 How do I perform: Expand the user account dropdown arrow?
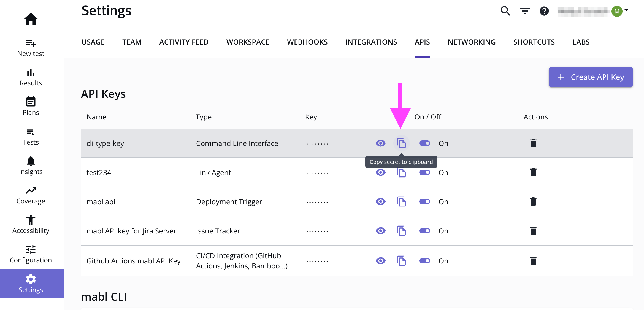(x=626, y=10)
